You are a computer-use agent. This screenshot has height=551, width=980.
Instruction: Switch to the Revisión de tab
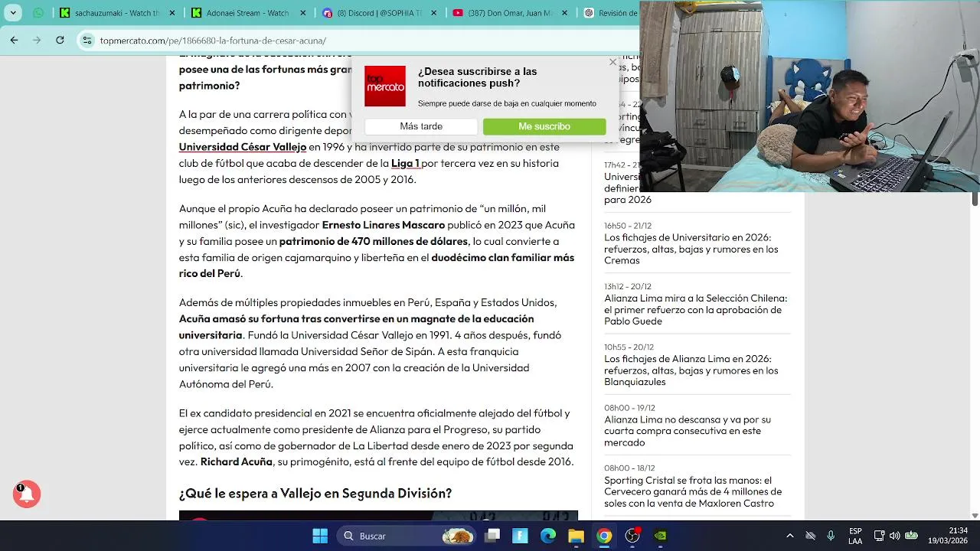(609, 13)
